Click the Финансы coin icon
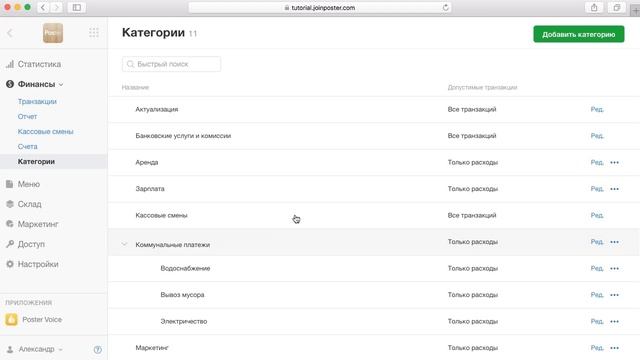 (x=10, y=84)
